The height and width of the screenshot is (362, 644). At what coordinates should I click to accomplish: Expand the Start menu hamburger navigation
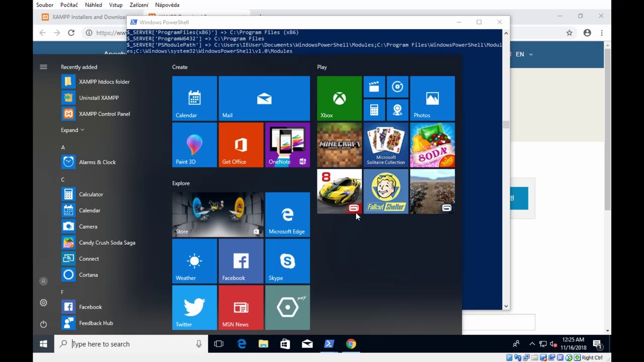coord(43,67)
